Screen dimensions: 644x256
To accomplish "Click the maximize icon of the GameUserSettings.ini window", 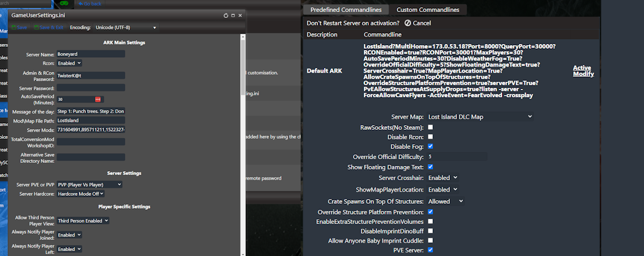I will click(233, 15).
